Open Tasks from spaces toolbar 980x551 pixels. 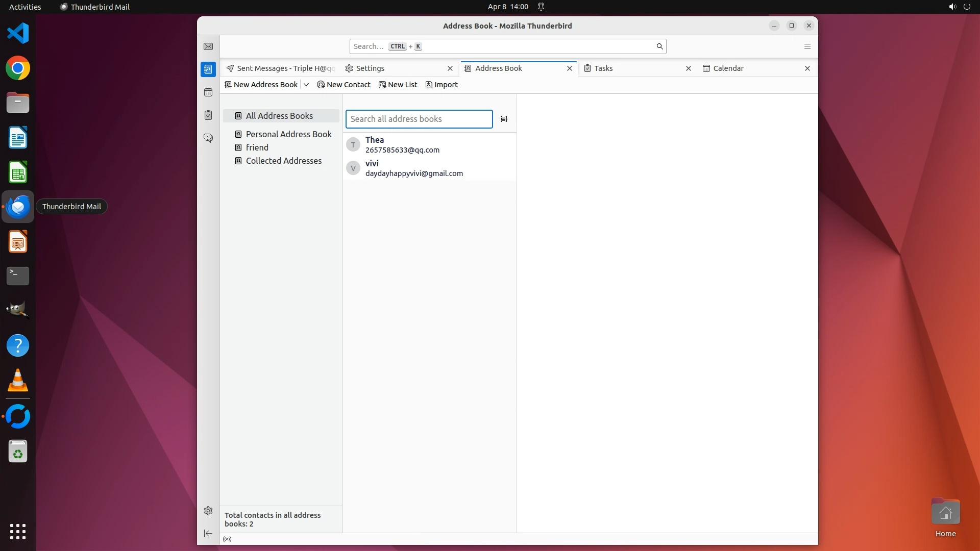[208, 115]
